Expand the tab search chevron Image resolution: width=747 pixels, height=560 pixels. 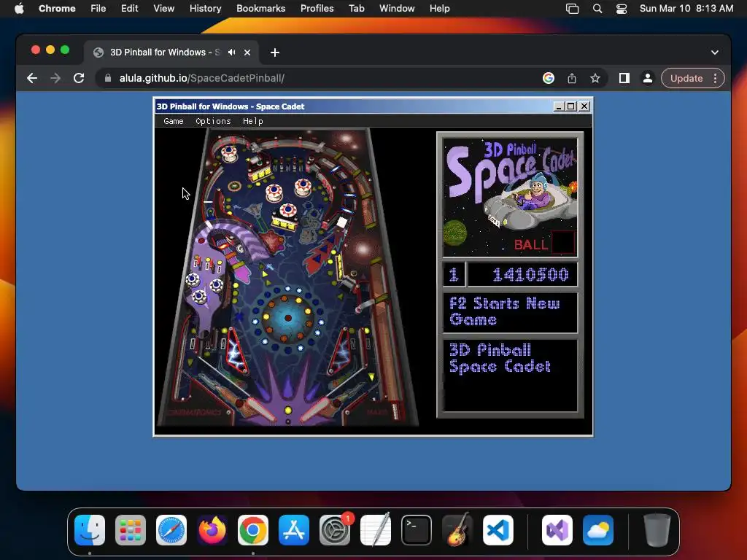(715, 52)
